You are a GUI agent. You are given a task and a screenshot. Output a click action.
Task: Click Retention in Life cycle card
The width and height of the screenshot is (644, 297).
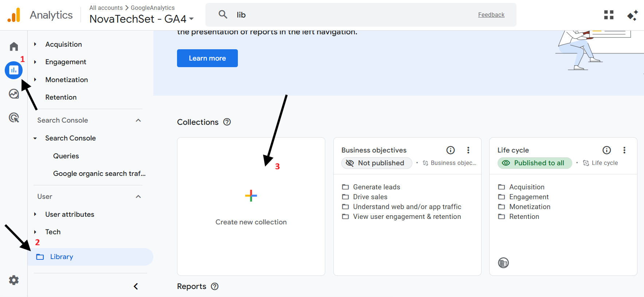(x=524, y=216)
